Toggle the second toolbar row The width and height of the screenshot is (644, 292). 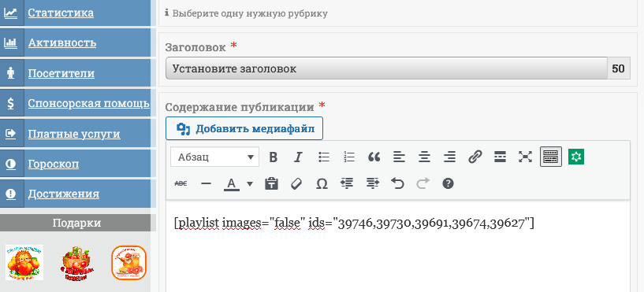(551, 157)
